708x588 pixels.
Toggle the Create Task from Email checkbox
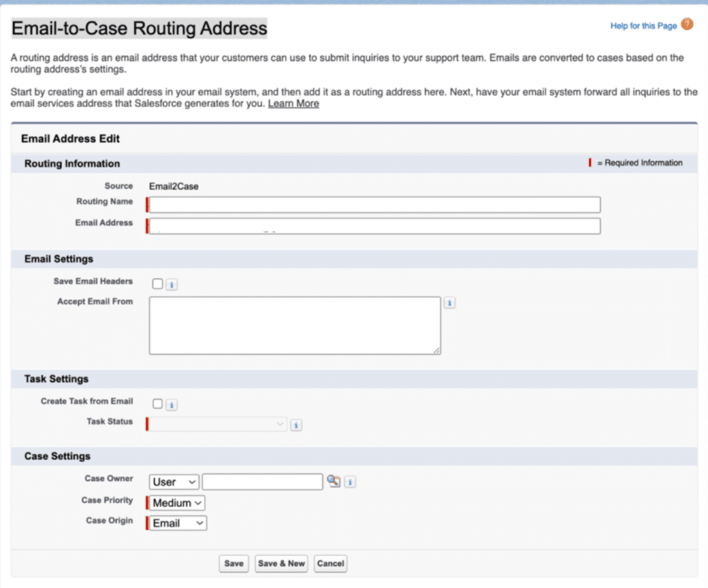click(x=158, y=404)
